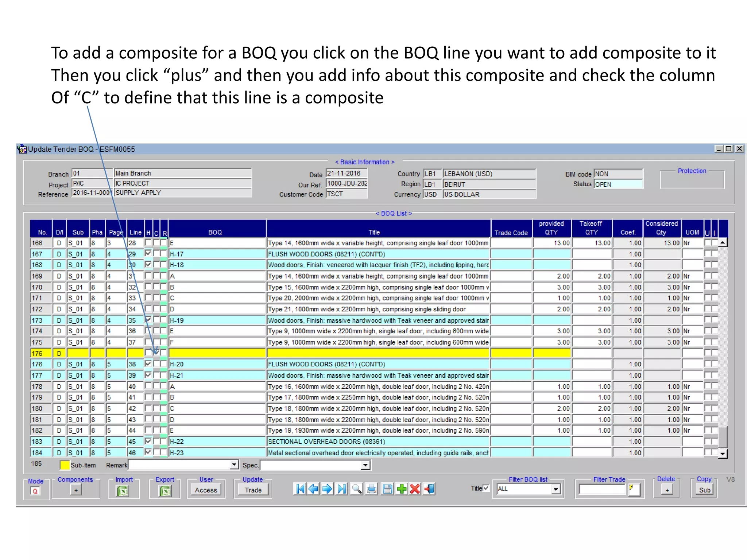Click the Import Excel icon

click(123, 491)
